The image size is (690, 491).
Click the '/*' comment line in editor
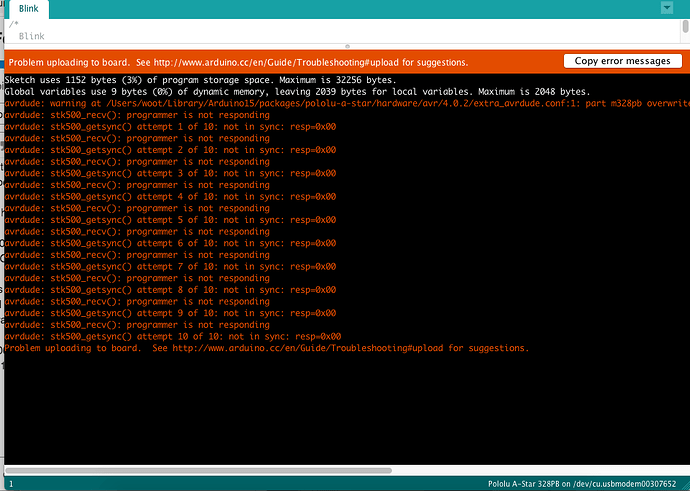(13, 24)
